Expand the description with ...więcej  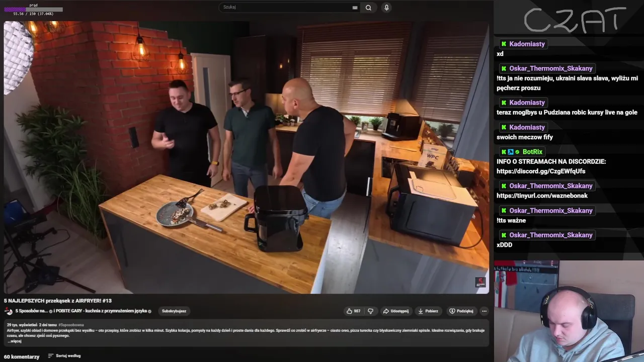pos(14,341)
